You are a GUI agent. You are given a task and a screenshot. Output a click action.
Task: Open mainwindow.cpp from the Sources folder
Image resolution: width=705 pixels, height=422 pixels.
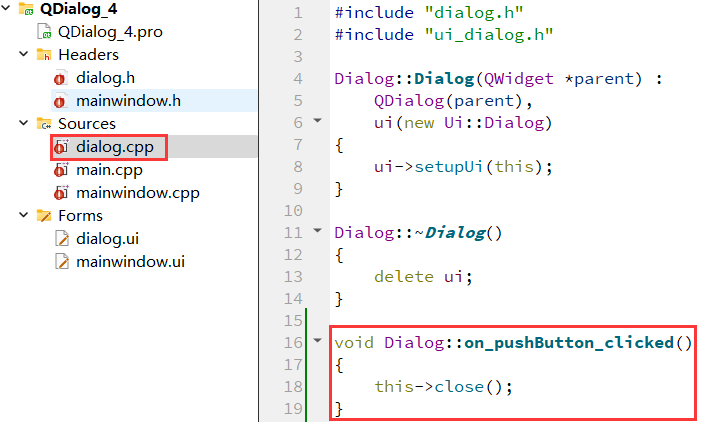coord(138,193)
